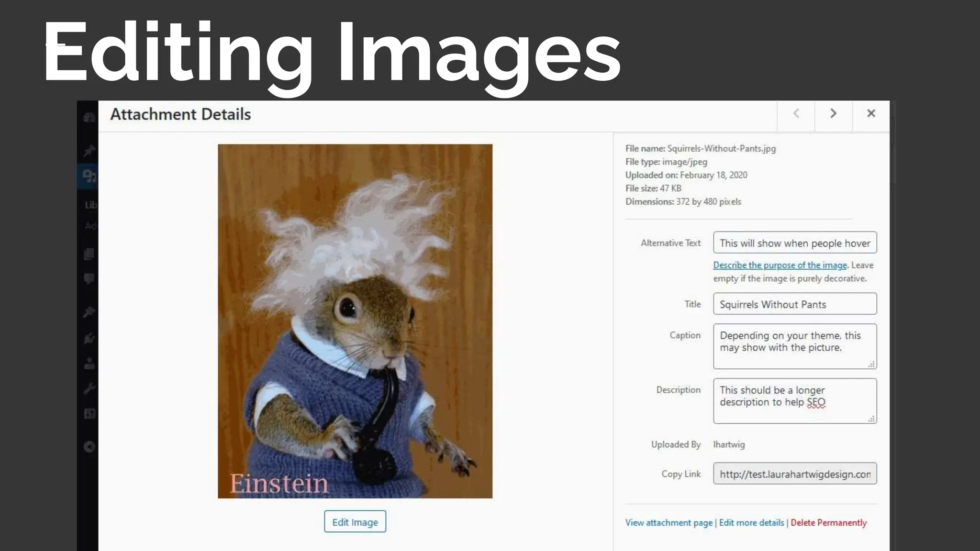
Task: Click 'File size: 47 KB' text
Action: (653, 188)
